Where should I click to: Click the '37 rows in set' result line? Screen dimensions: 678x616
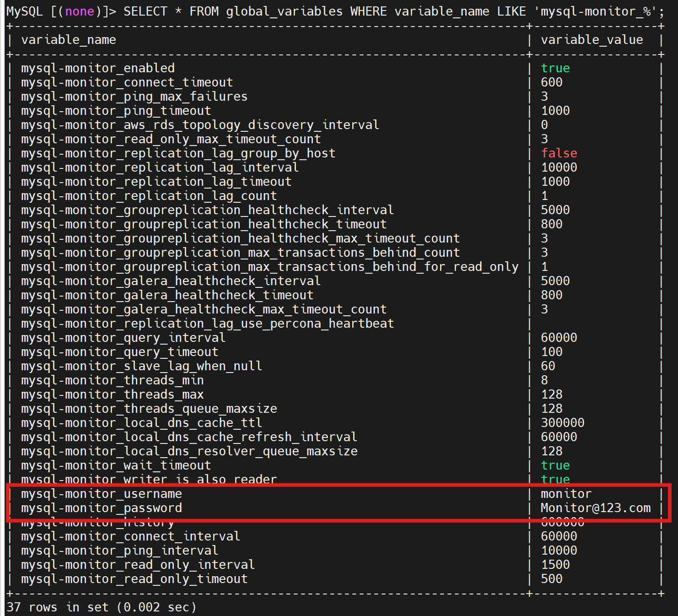click(x=102, y=608)
